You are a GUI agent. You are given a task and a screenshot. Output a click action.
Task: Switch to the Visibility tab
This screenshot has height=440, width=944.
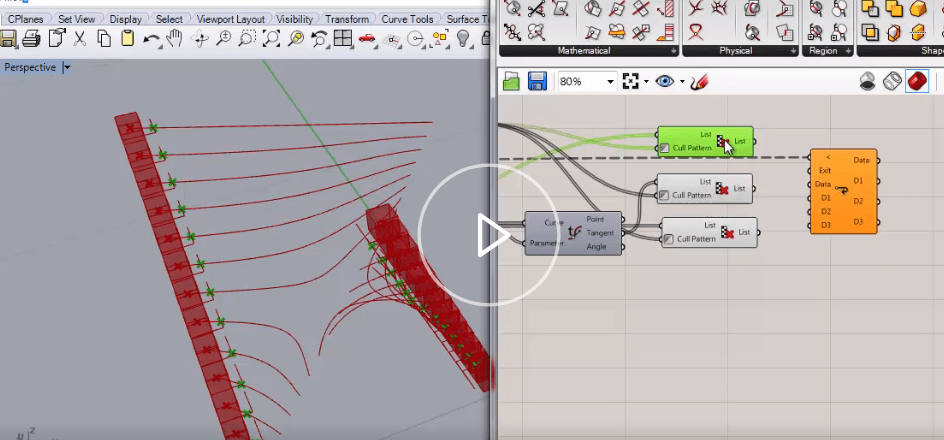coord(294,19)
